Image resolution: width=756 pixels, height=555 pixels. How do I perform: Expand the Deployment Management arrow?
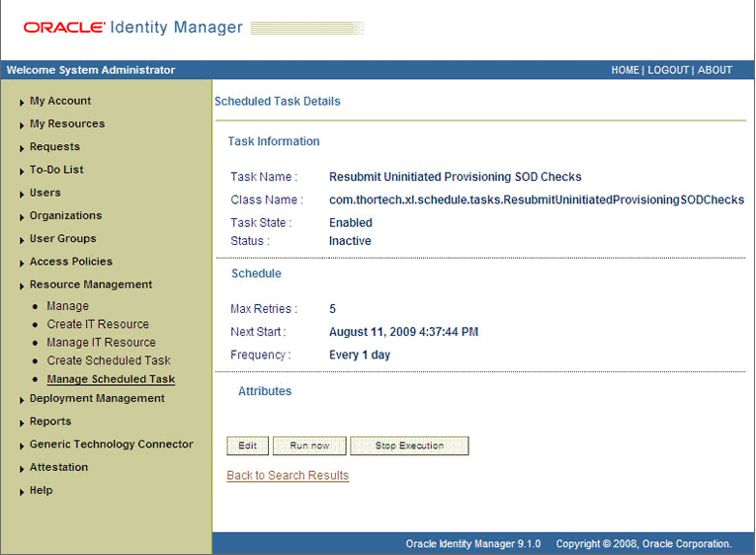pyautogui.click(x=22, y=400)
